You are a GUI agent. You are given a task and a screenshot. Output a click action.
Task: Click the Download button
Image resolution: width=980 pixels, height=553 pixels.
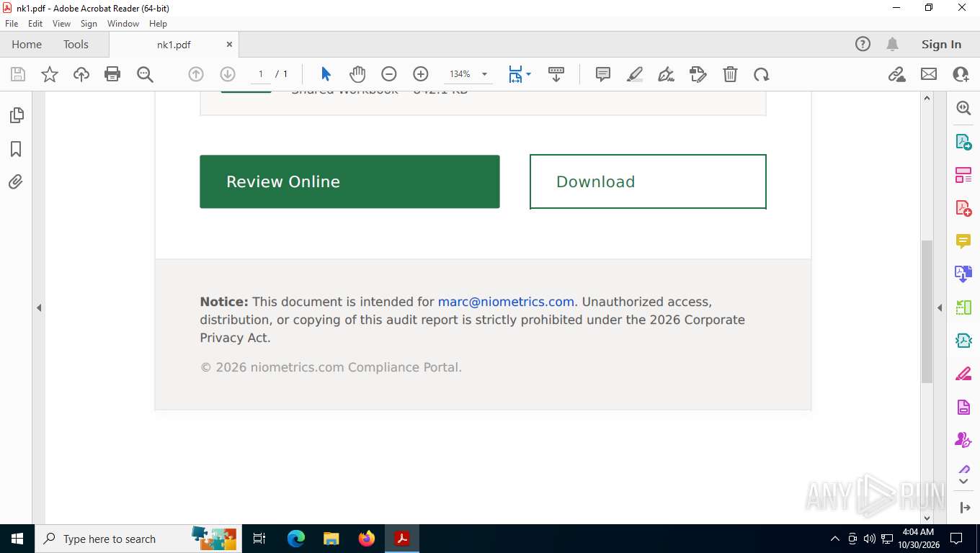[648, 181]
